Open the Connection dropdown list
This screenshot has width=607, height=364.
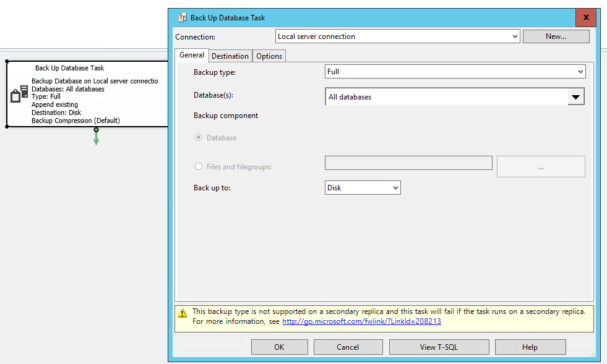click(x=515, y=36)
